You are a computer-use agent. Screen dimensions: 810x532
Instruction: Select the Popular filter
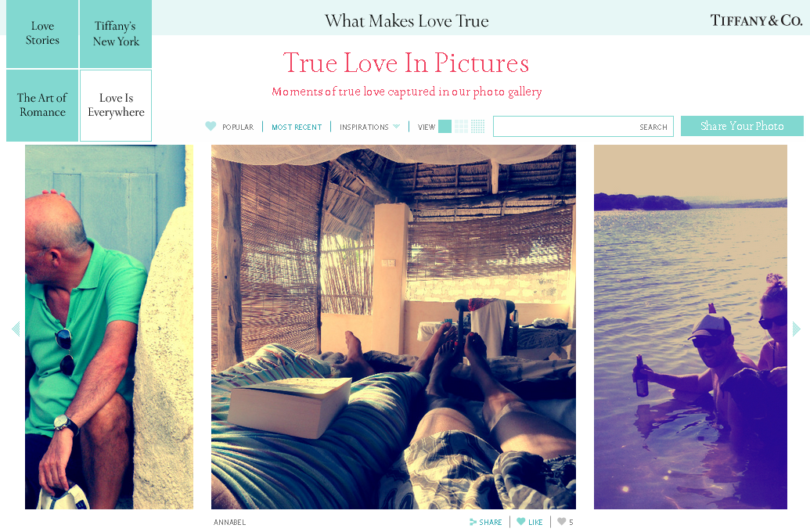tap(238, 127)
